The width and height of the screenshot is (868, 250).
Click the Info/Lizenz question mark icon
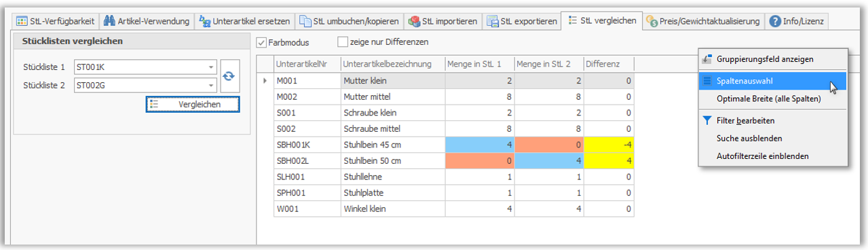point(774,21)
